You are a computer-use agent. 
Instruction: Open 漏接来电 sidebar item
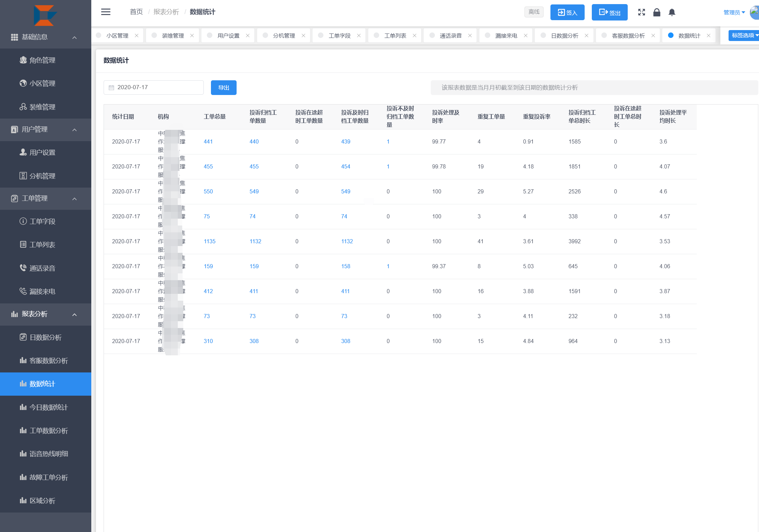pyautogui.click(x=42, y=291)
